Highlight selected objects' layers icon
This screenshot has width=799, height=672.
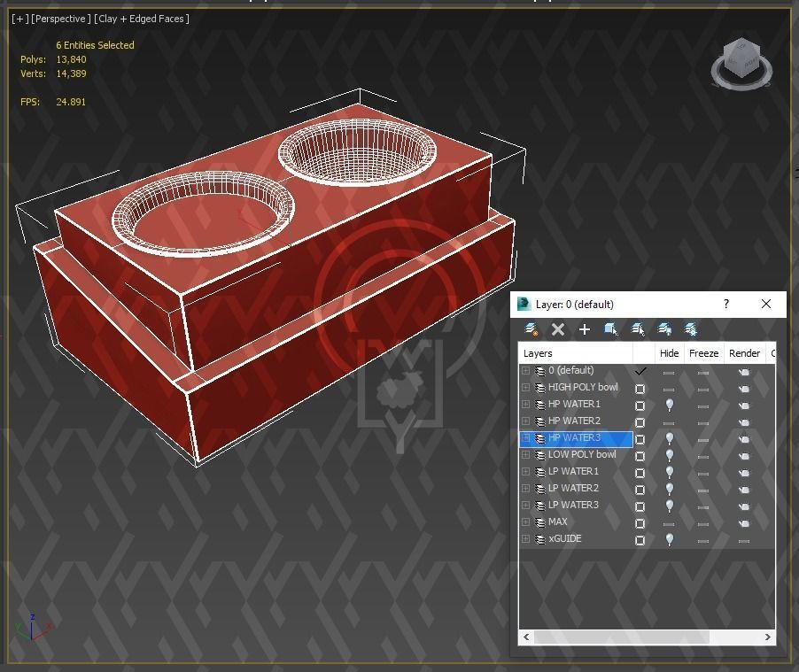(x=638, y=329)
